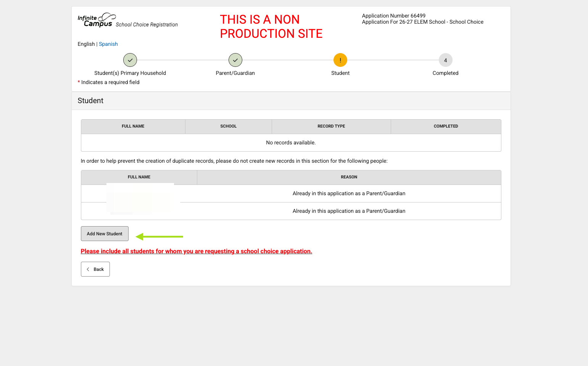Click the Completed step number 4 circle

tap(446, 60)
